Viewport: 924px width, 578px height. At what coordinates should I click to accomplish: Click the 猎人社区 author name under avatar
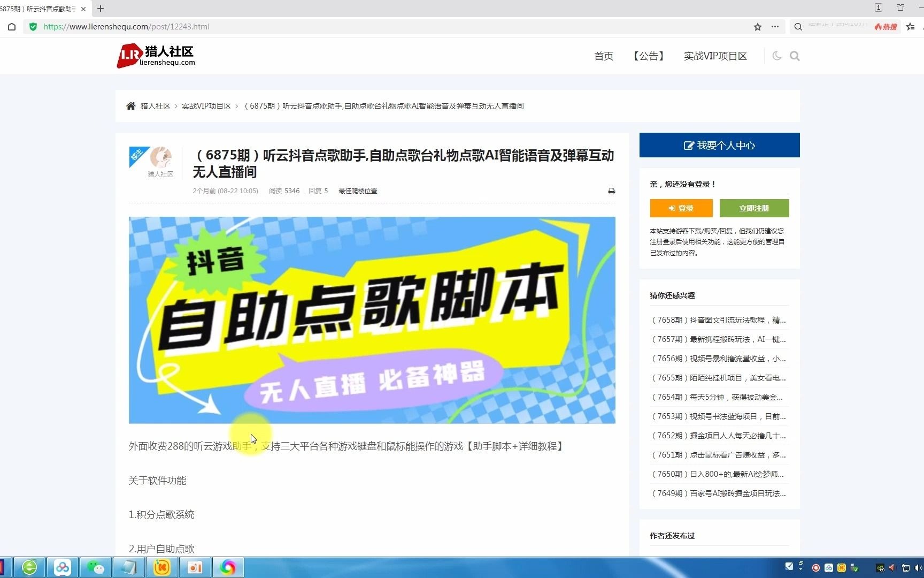click(x=160, y=174)
